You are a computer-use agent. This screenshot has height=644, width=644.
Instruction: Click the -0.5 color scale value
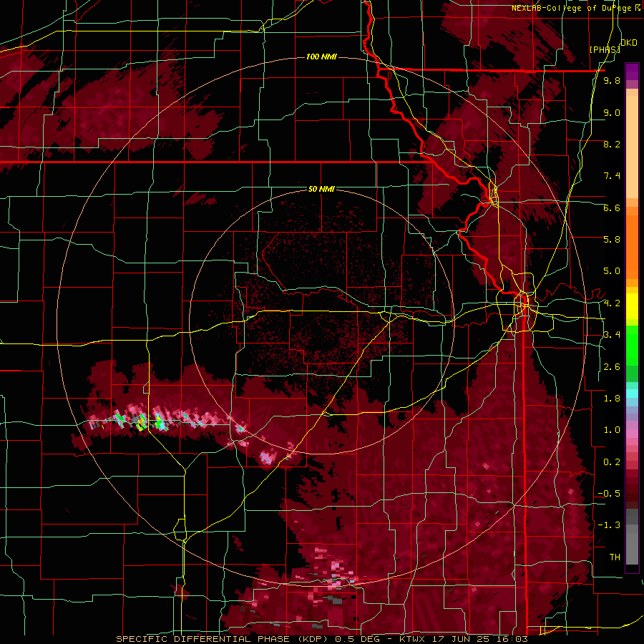(x=609, y=494)
